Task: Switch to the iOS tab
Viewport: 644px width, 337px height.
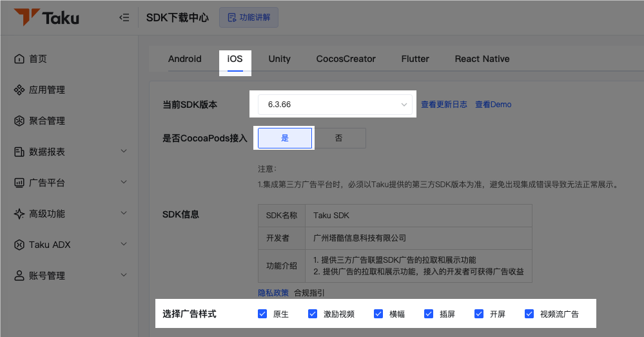Action: (x=235, y=59)
